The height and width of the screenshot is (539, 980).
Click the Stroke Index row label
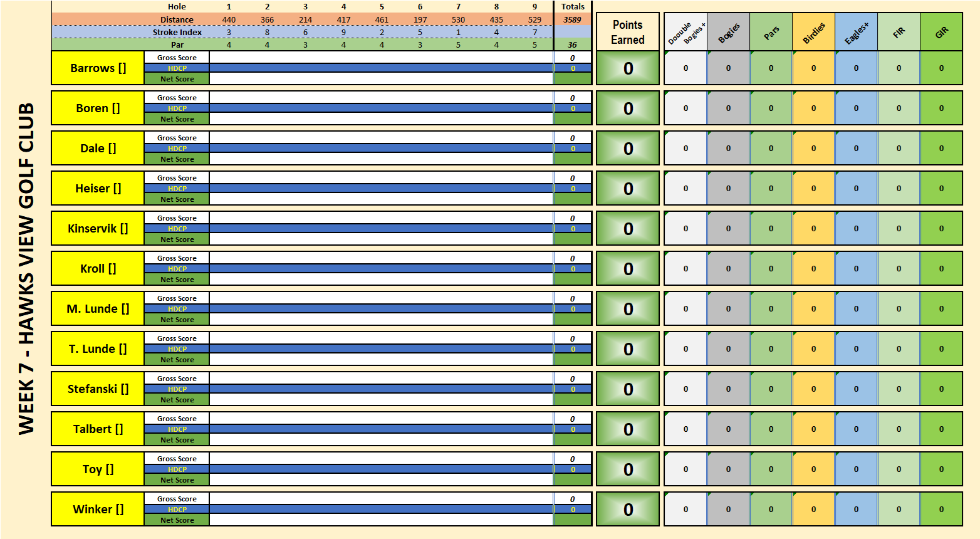(x=177, y=32)
